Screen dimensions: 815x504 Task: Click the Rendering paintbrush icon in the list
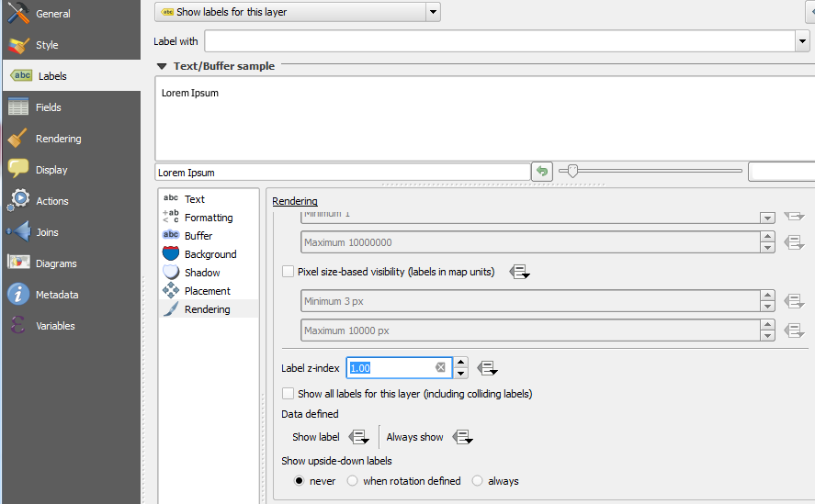coord(171,308)
